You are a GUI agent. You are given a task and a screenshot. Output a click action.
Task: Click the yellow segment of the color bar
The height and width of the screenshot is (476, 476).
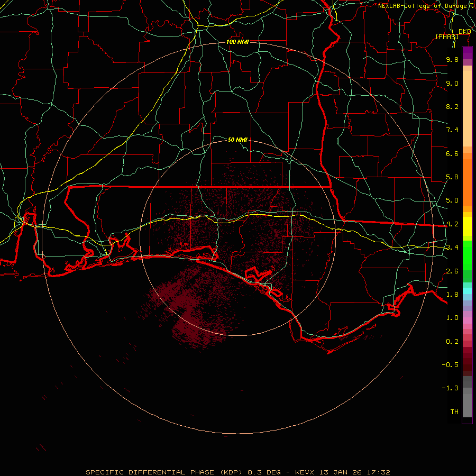(x=467, y=226)
